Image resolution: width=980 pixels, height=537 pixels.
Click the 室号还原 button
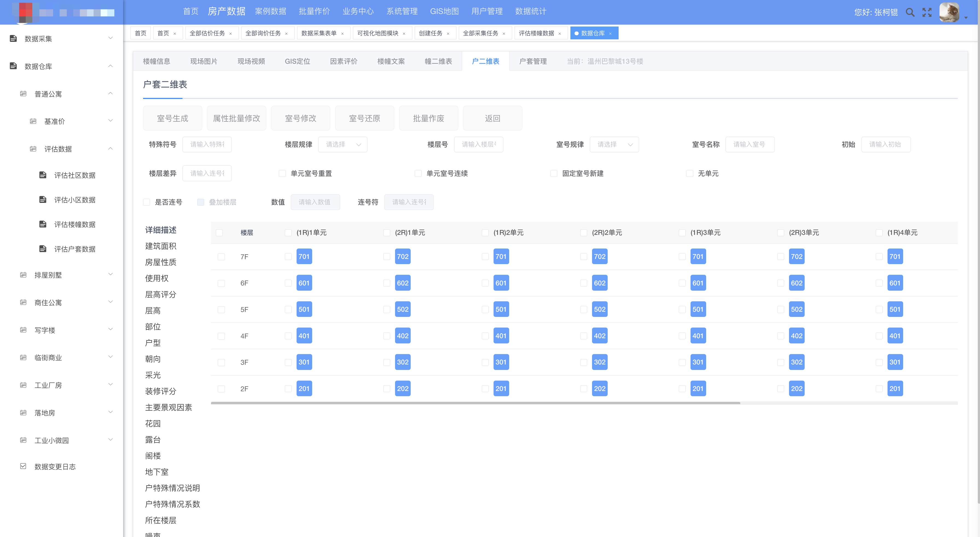pos(364,118)
